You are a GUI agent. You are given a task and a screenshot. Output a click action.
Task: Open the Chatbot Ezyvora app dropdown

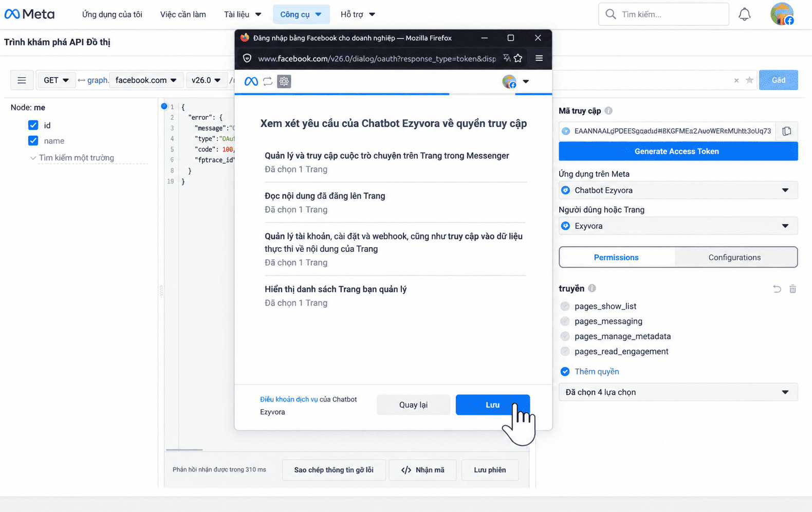(678, 190)
